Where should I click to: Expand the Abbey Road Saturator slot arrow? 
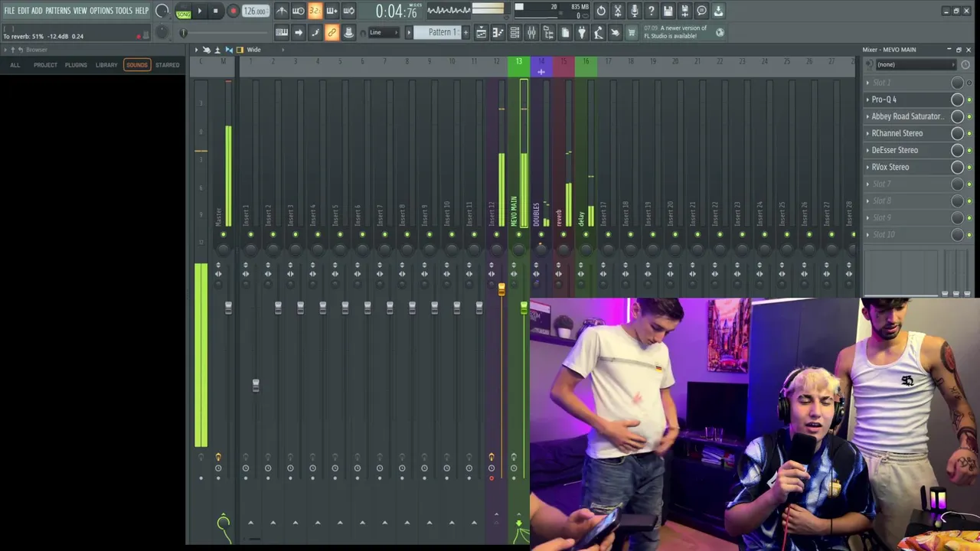point(867,116)
